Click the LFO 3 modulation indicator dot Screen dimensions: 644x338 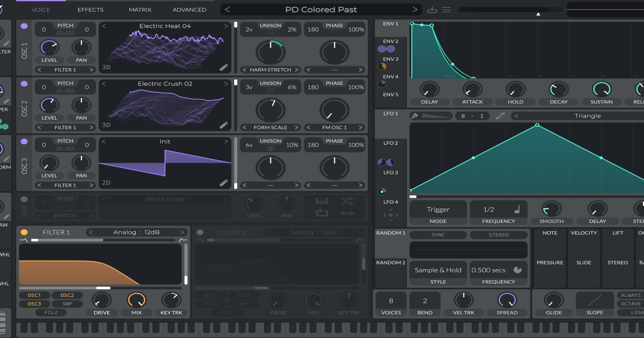click(382, 191)
